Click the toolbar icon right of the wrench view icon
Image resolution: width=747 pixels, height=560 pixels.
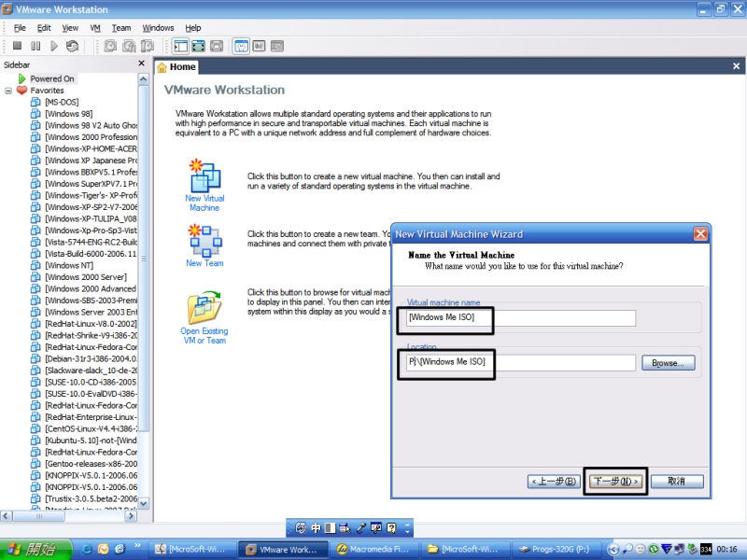point(260,46)
